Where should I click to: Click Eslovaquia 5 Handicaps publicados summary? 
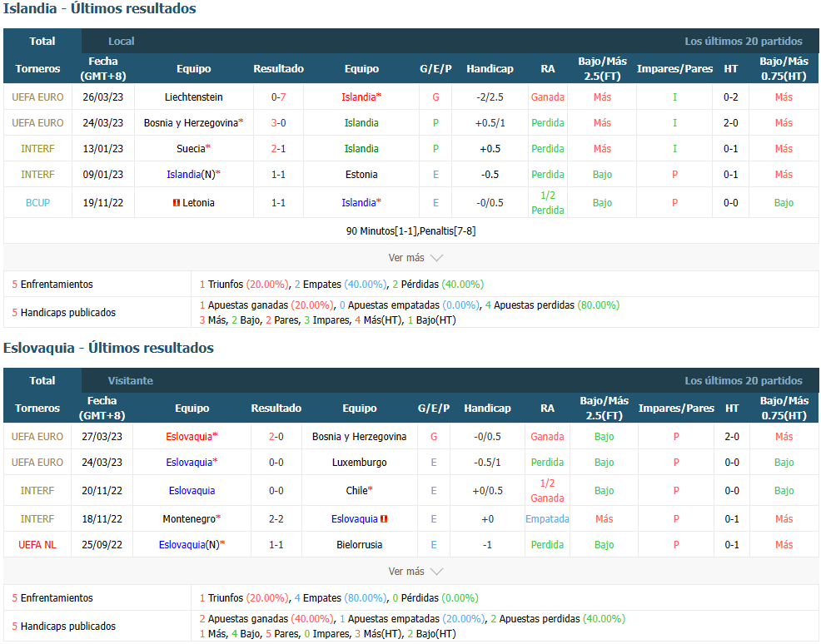tap(64, 626)
